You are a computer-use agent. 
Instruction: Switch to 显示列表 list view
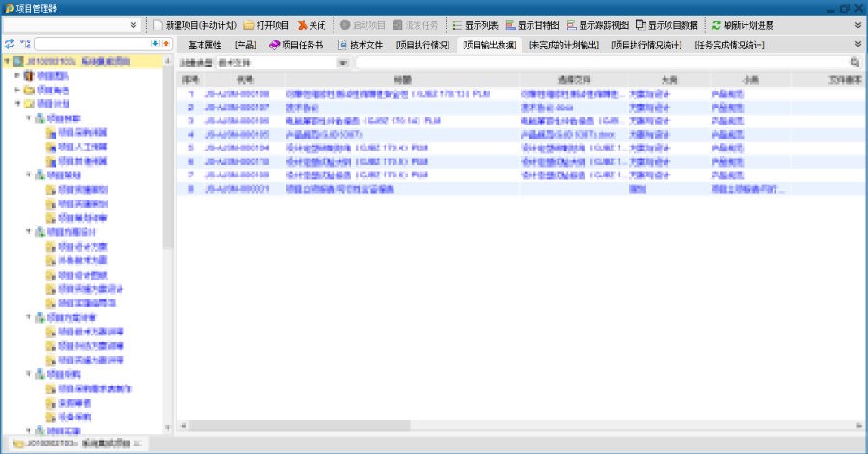pyautogui.click(x=475, y=25)
